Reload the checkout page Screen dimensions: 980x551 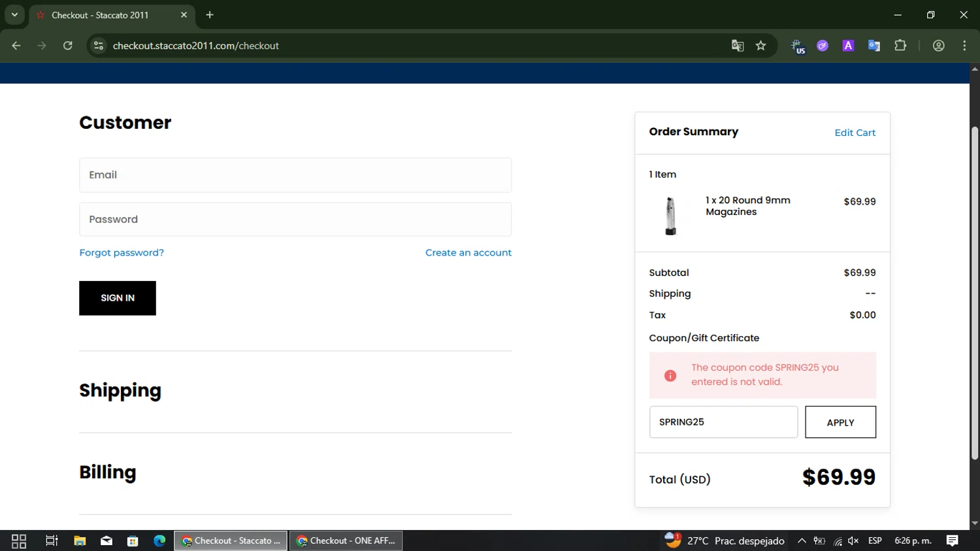pyautogui.click(x=68, y=46)
